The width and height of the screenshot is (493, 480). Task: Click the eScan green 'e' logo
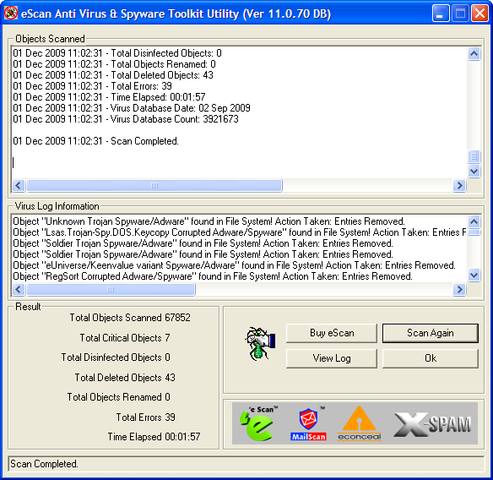click(x=257, y=423)
